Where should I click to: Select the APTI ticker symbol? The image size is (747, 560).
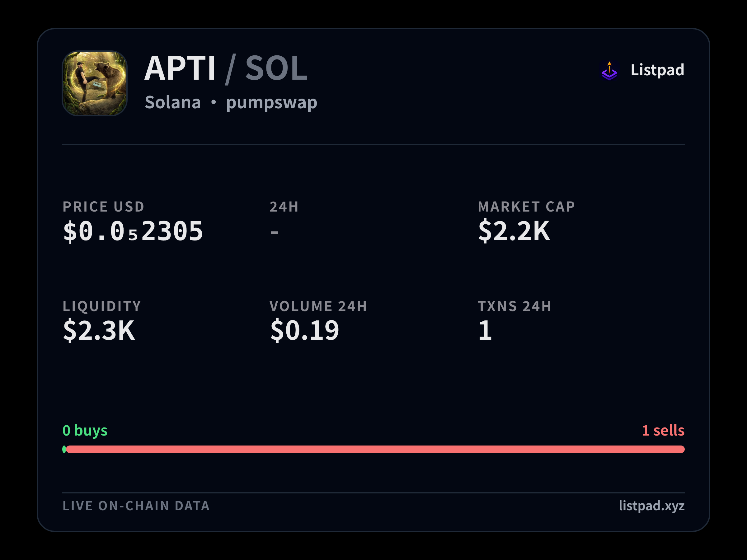coord(180,68)
